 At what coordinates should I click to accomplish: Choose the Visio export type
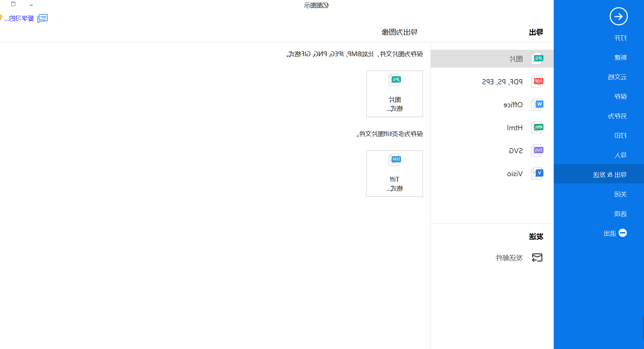[492, 173]
